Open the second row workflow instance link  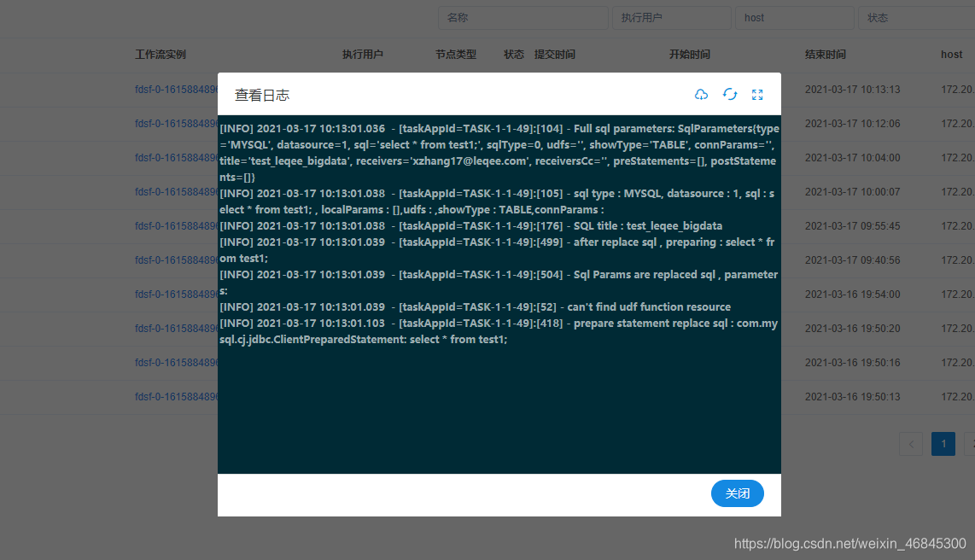pos(171,123)
